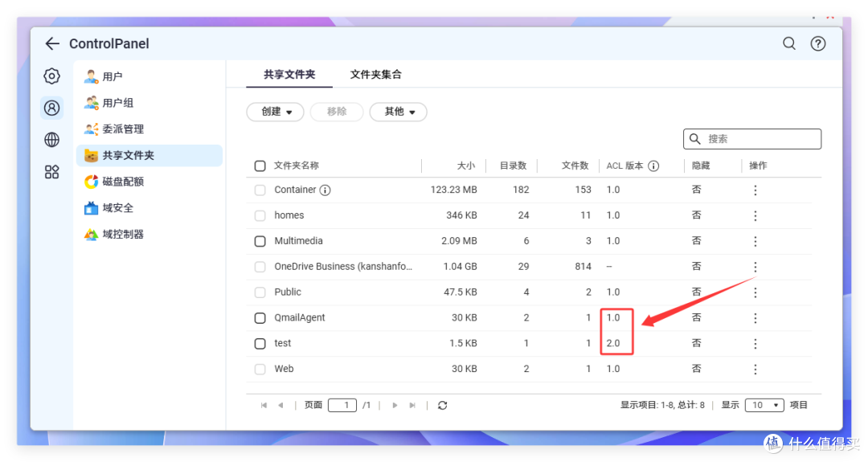This screenshot has width=868, height=462.
Task: Go to last page of list
Action: coord(412,406)
